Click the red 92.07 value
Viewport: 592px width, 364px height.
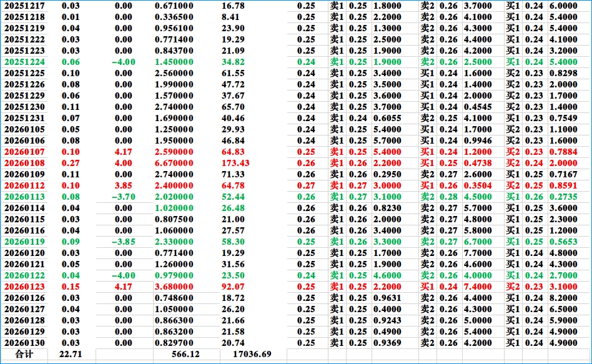click(x=233, y=287)
